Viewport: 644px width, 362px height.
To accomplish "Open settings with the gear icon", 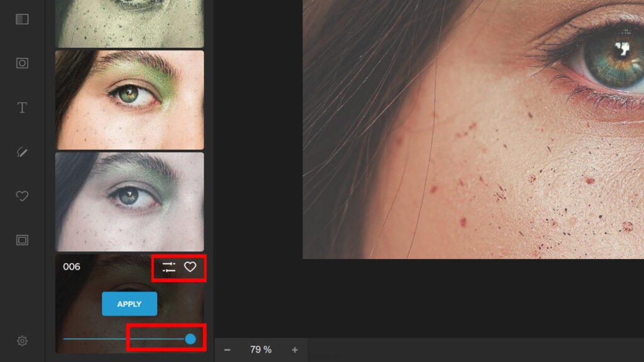I will coord(22,341).
